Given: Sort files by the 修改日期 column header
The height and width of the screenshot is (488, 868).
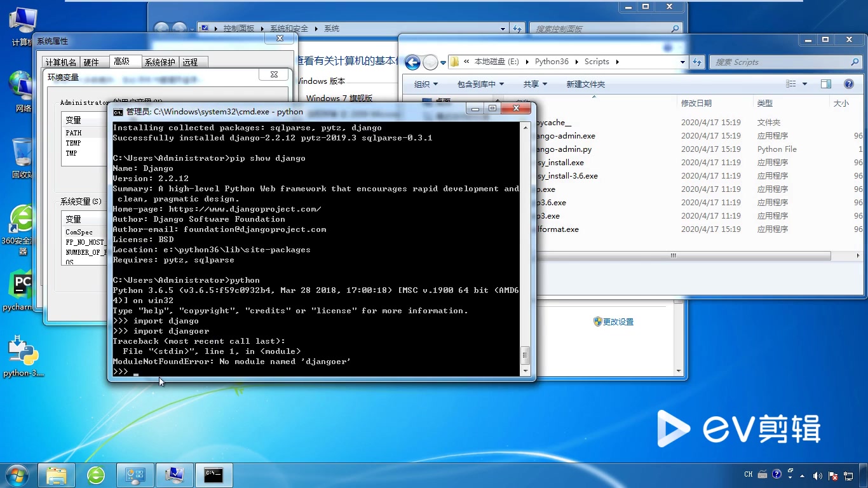Looking at the screenshot, I should click(696, 103).
